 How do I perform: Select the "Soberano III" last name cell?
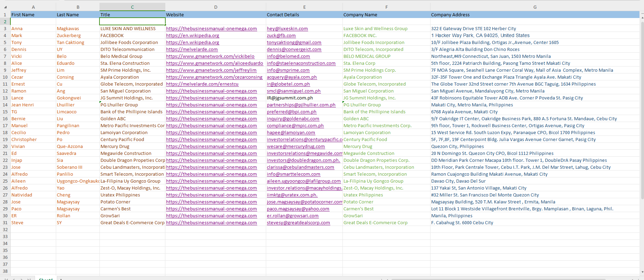(78, 167)
